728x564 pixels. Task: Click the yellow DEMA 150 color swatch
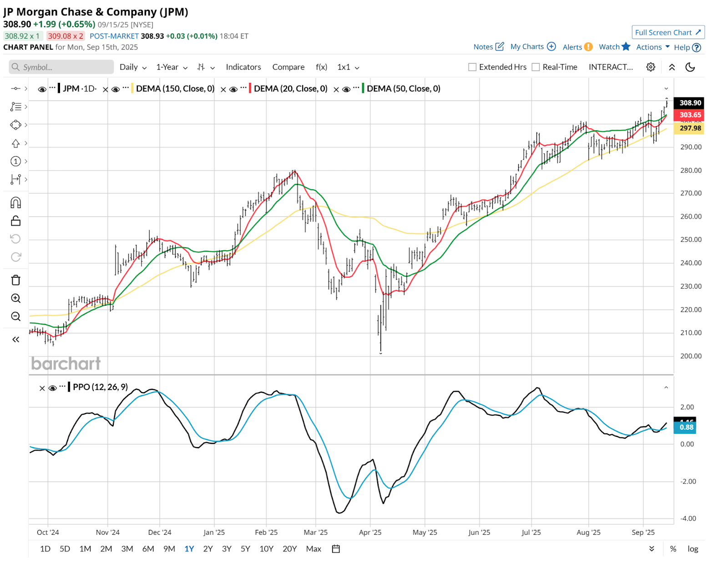tap(132, 88)
